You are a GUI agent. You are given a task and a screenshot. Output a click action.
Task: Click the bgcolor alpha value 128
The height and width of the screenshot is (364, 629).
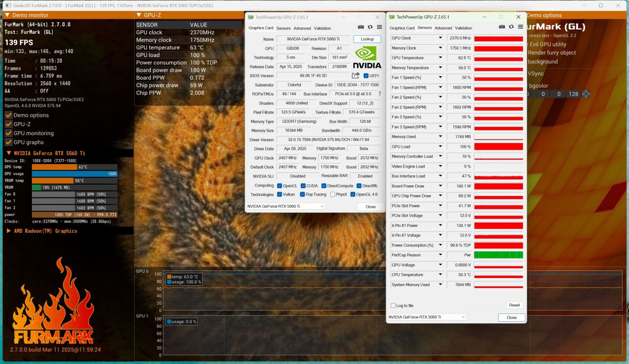[x=573, y=94]
